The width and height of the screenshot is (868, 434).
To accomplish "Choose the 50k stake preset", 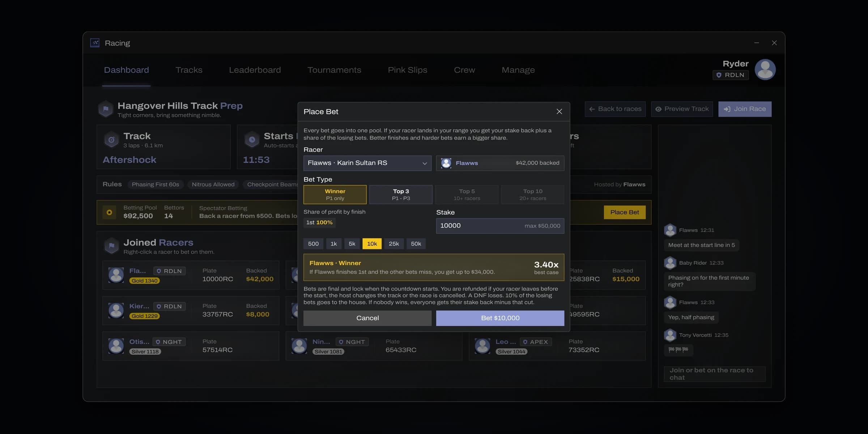I will [x=416, y=244].
